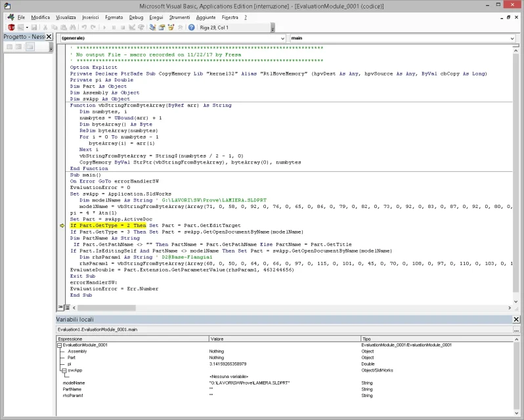Click code horizontal scrollbar right arrow
524x420 pixels.
(510, 308)
